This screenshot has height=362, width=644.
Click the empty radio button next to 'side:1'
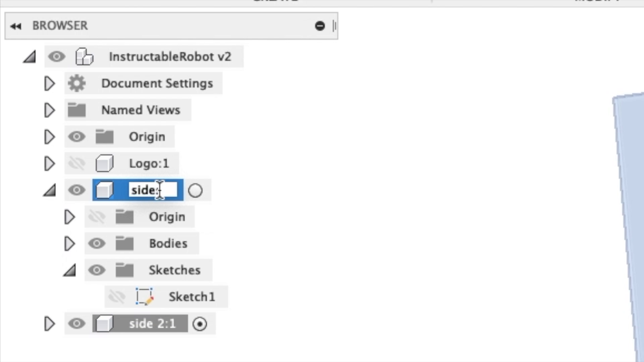[196, 190]
